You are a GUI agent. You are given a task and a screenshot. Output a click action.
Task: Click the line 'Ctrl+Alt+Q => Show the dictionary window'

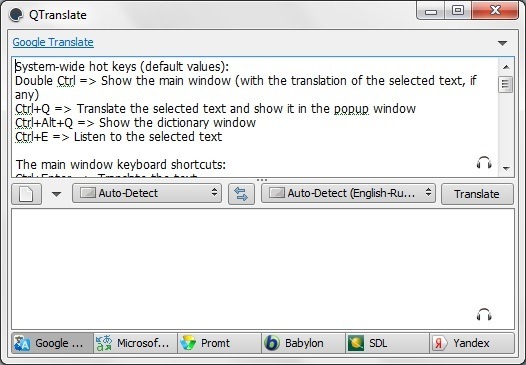pos(136,123)
